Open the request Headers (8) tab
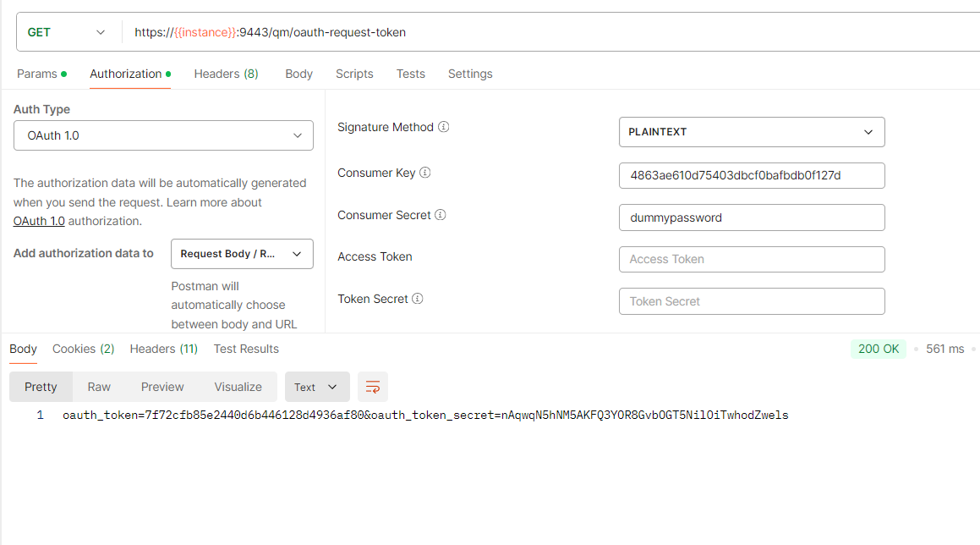Viewport: 980px width, 545px height. coord(226,74)
